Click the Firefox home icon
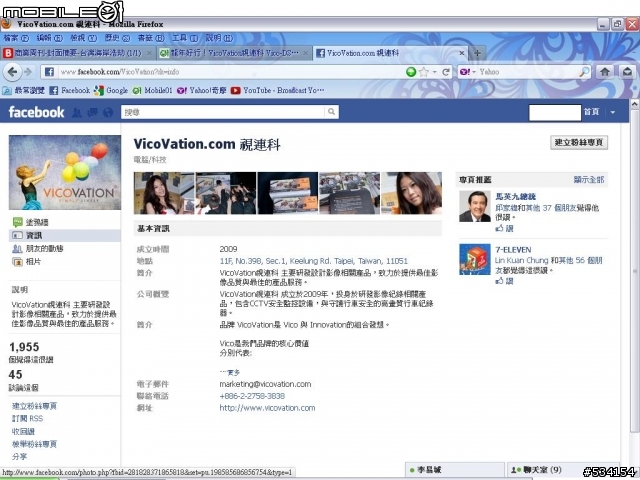This screenshot has width=640, height=480. click(605, 72)
